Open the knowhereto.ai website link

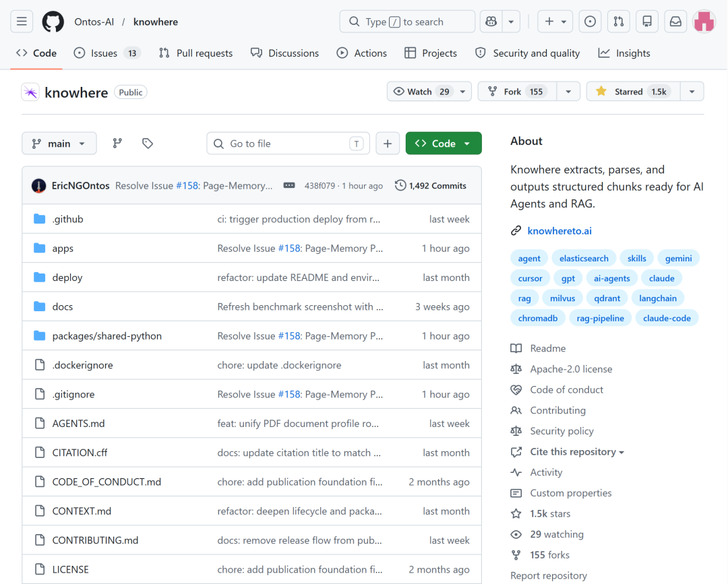559,230
